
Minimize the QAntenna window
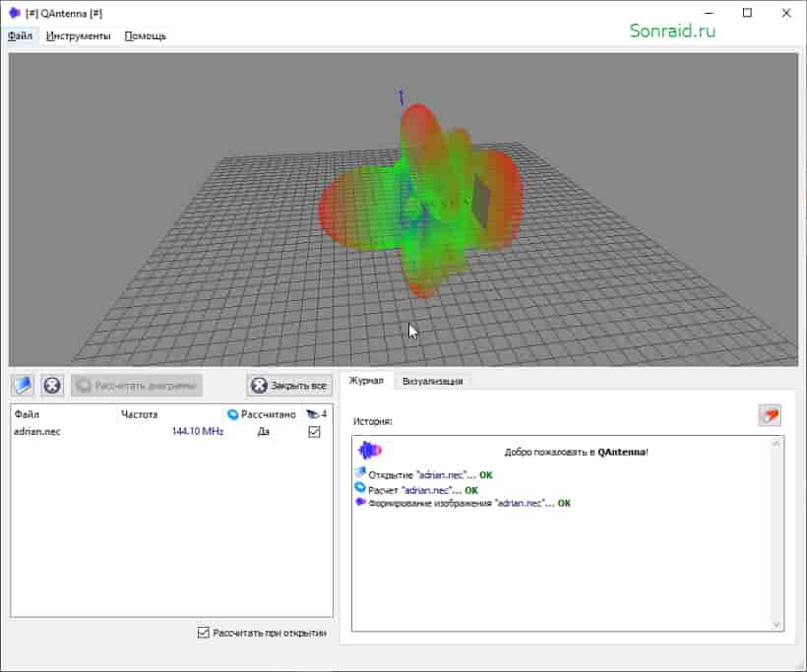tap(709, 13)
